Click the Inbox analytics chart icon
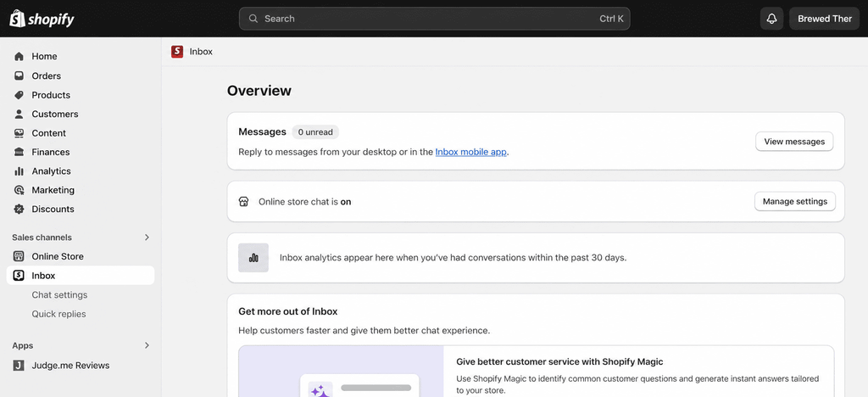 253,258
